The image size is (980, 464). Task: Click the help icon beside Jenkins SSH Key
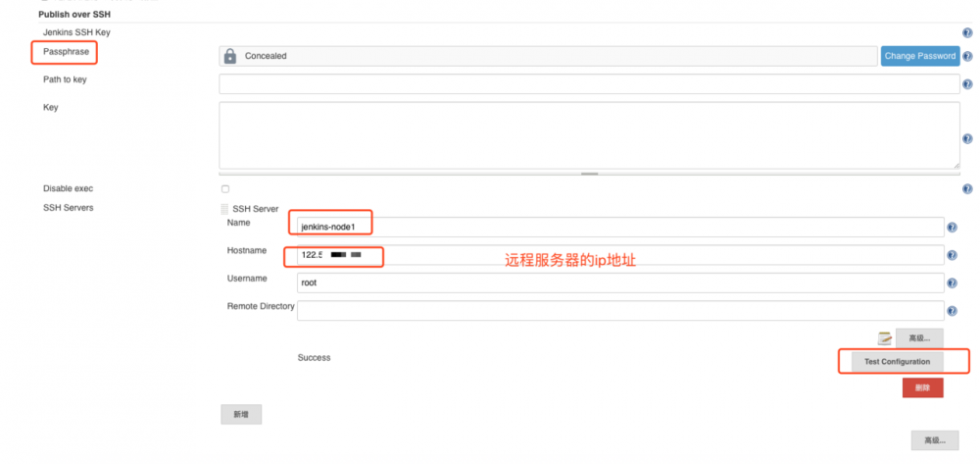point(967,34)
